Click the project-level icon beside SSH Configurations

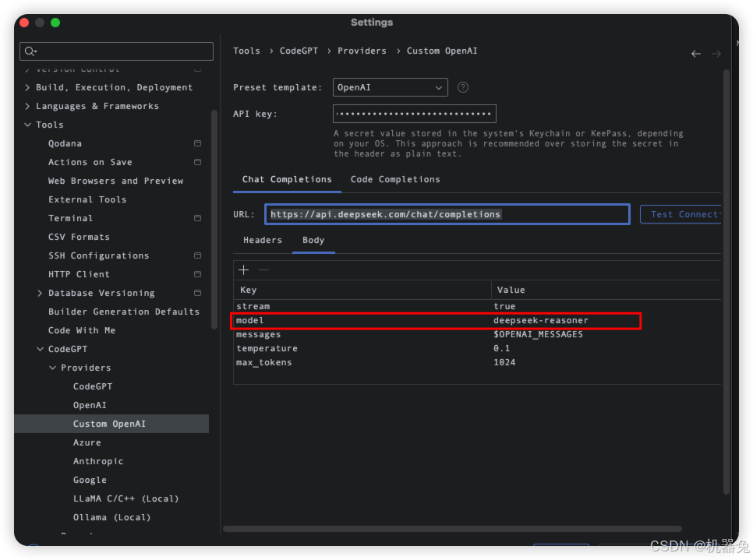[197, 255]
